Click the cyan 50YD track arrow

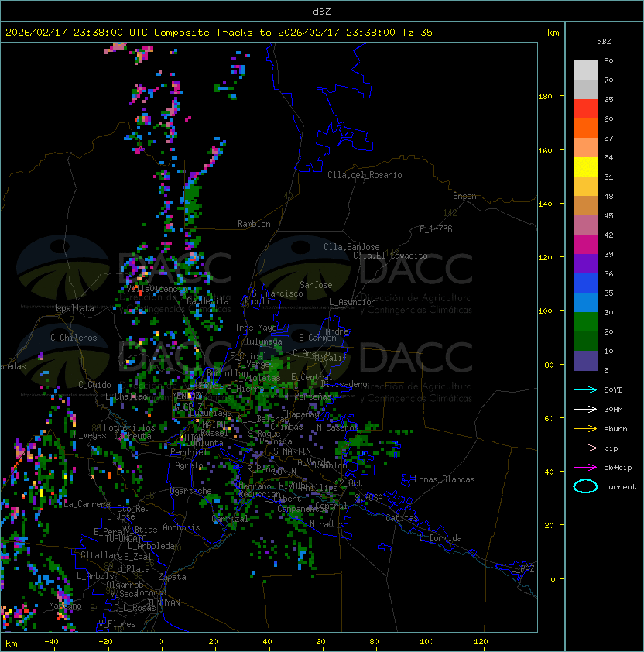pos(585,390)
